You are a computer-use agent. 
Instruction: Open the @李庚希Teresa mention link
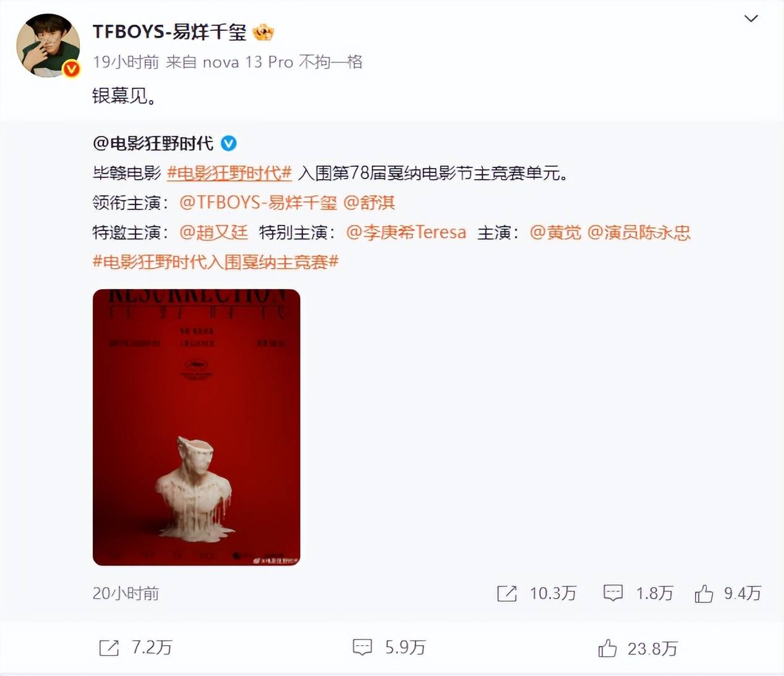pyautogui.click(x=406, y=232)
